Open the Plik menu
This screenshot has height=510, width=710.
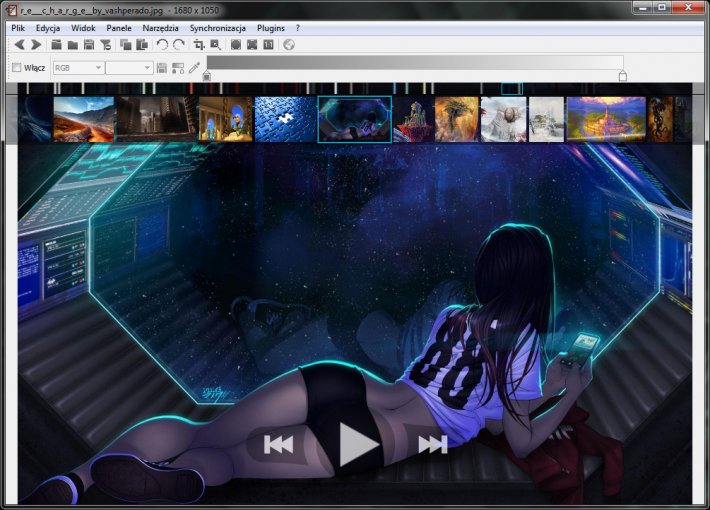(x=18, y=28)
